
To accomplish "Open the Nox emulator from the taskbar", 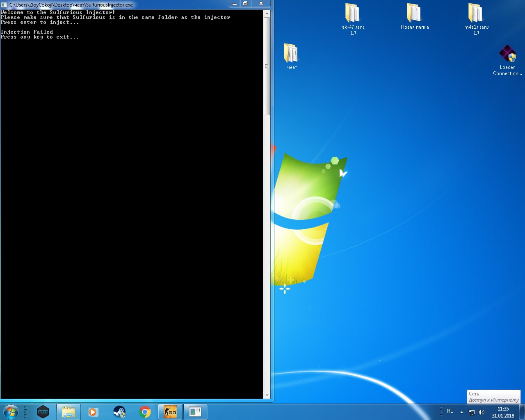I will pos(43,412).
